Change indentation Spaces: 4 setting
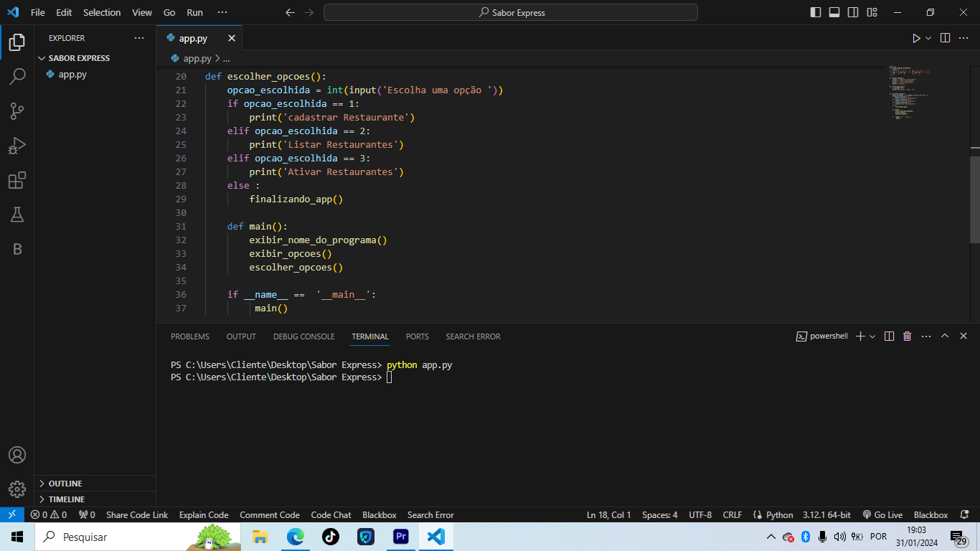980x551 pixels. tap(659, 514)
